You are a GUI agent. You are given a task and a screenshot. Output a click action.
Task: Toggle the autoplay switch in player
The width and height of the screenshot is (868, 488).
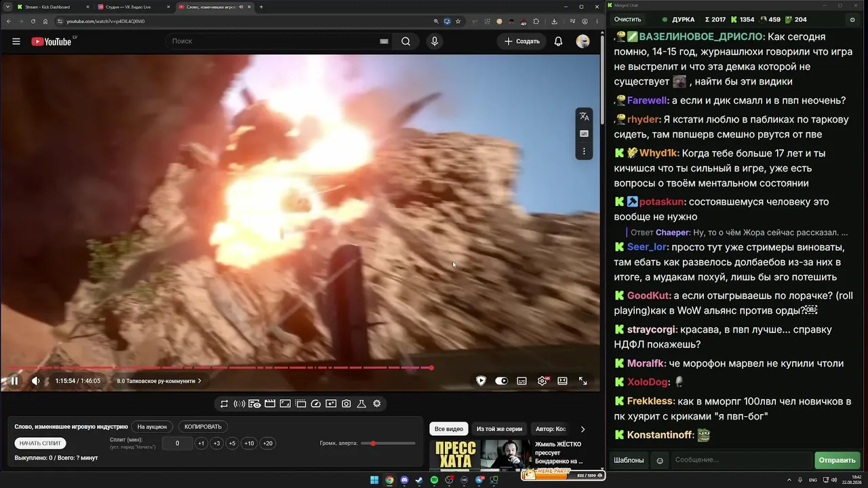point(501,381)
